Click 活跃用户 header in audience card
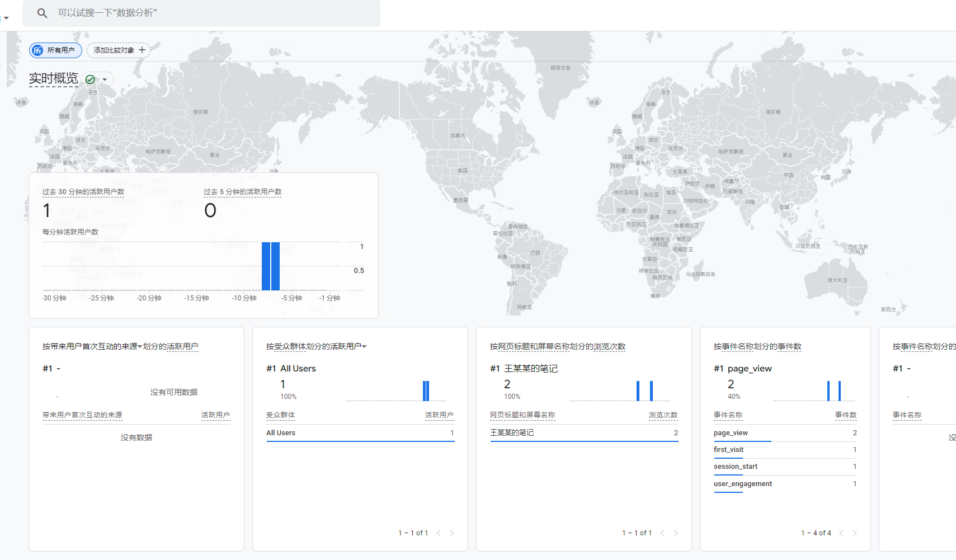 (439, 415)
